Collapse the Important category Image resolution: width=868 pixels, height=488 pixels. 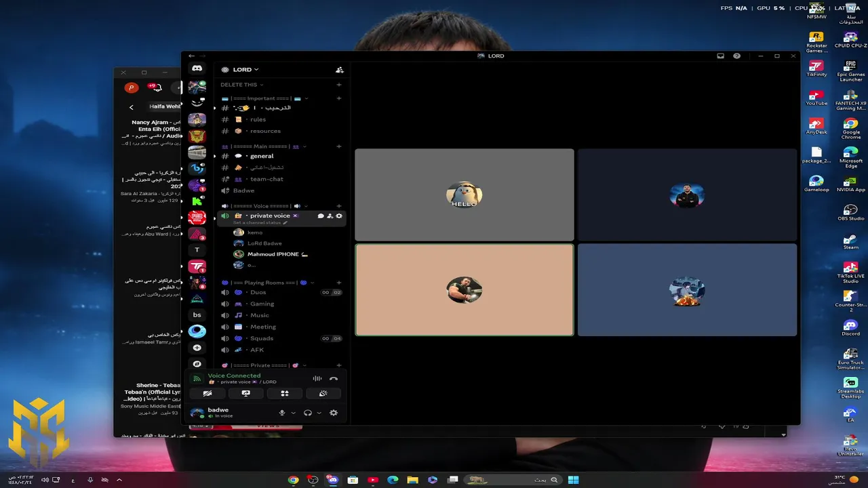(x=265, y=98)
